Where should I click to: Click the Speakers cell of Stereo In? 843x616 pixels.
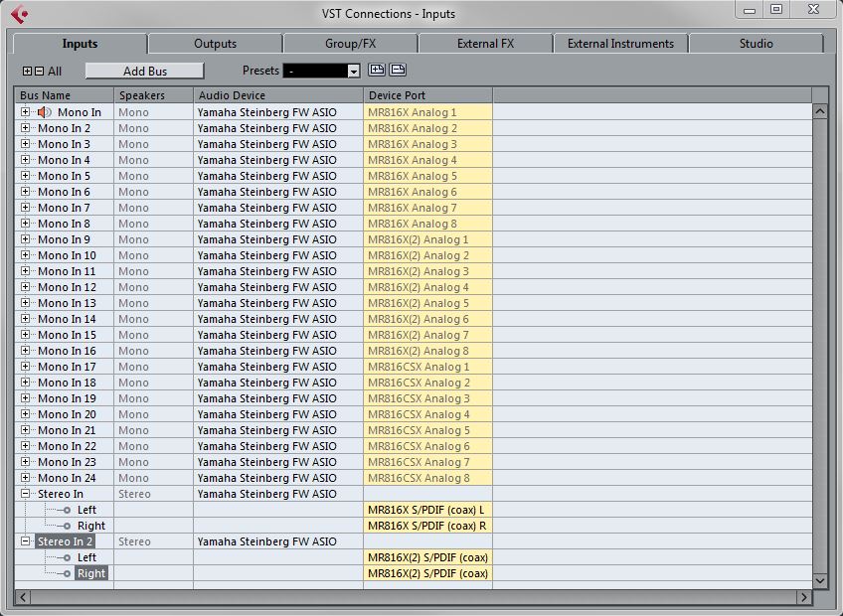154,494
